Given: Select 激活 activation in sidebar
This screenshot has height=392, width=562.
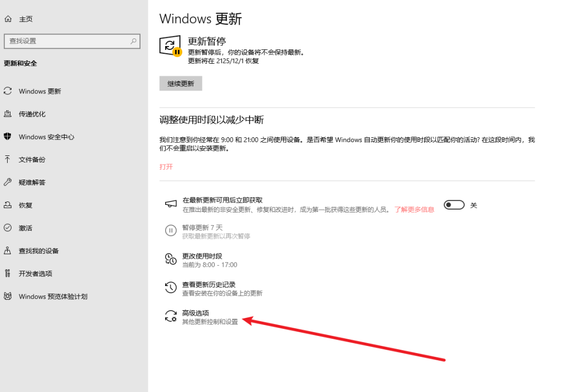Looking at the screenshot, I should pyautogui.click(x=25, y=228).
